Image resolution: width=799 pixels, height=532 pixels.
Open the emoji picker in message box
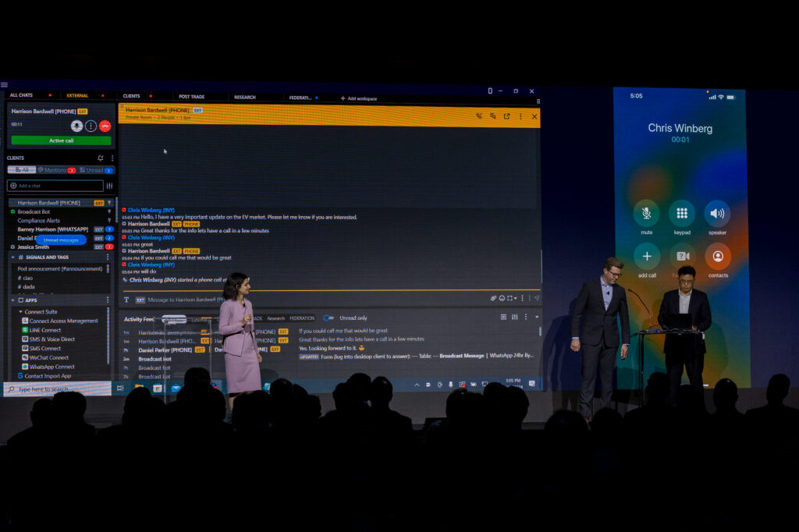coord(502,298)
